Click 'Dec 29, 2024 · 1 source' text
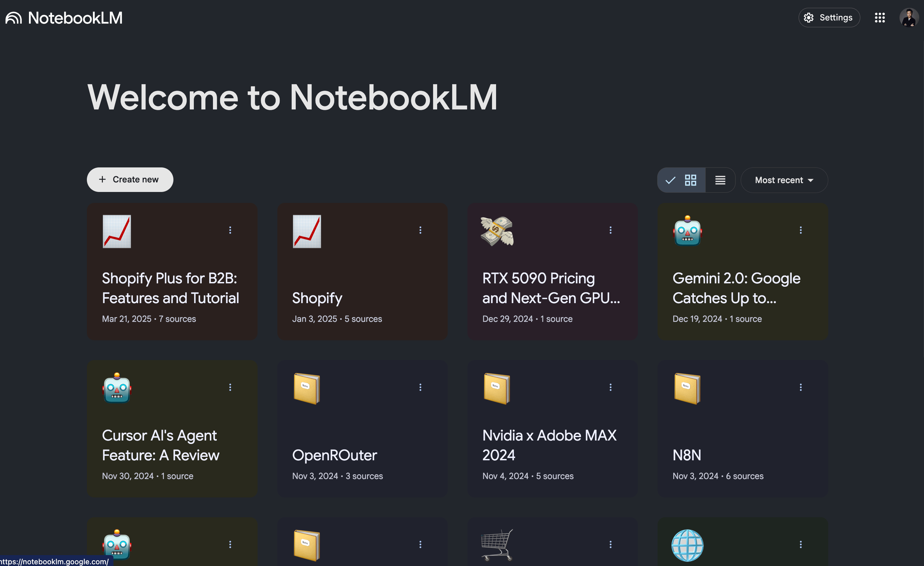 point(527,319)
